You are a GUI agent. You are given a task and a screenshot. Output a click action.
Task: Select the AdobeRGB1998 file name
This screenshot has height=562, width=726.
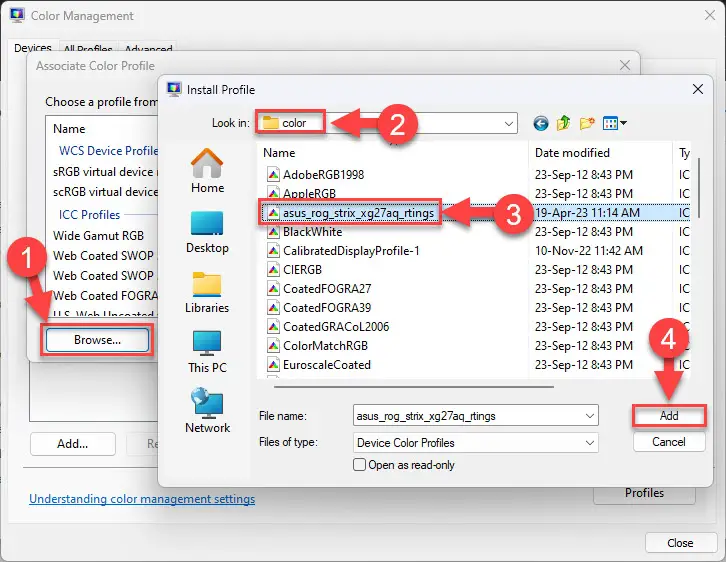pos(323,175)
